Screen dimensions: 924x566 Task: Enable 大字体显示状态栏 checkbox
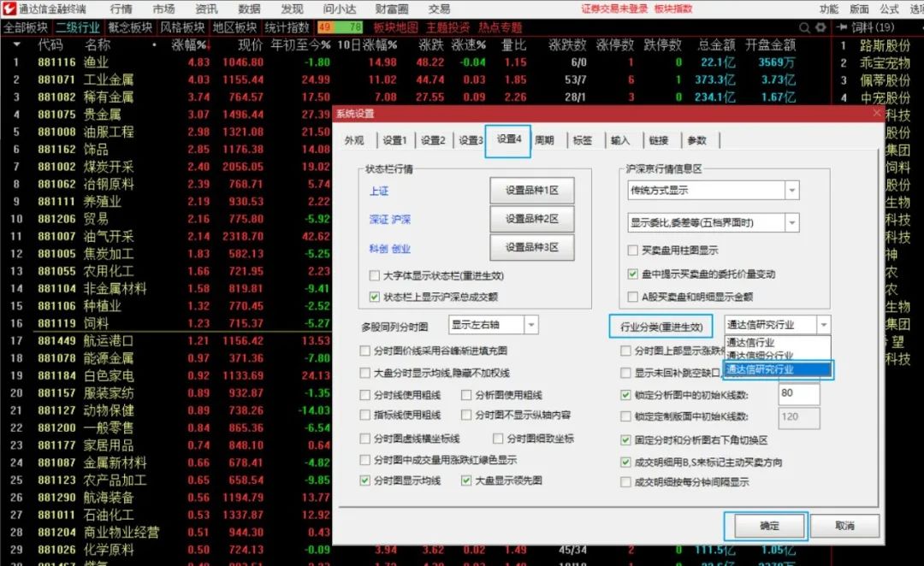click(374, 275)
